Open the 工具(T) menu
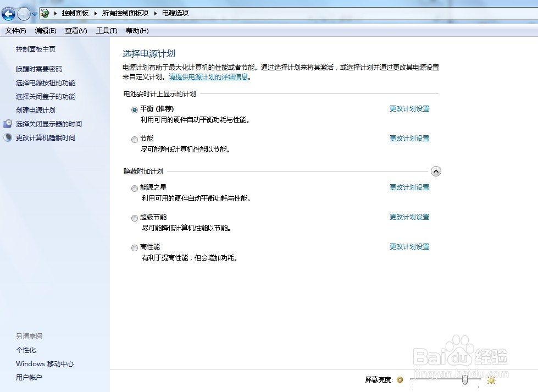 click(x=106, y=31)
